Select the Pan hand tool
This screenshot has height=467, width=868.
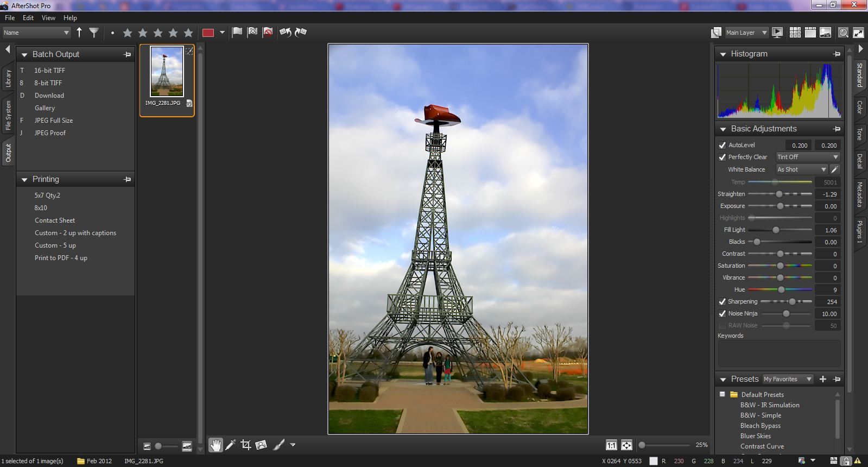(216, 445)
